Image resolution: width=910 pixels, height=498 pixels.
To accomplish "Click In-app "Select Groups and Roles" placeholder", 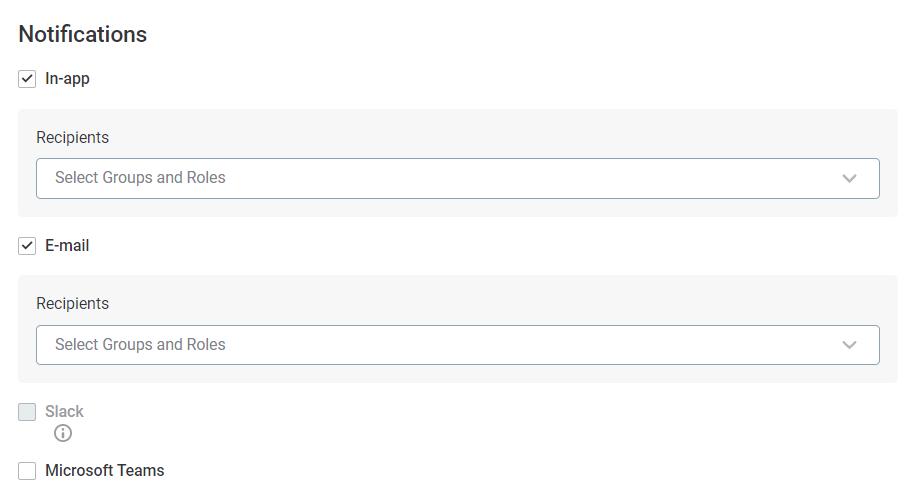I will pyautogui.click(x=140, y=178).
